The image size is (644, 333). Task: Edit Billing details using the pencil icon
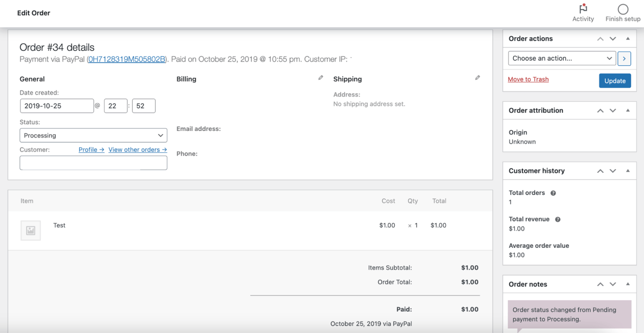tap(321, 77)
